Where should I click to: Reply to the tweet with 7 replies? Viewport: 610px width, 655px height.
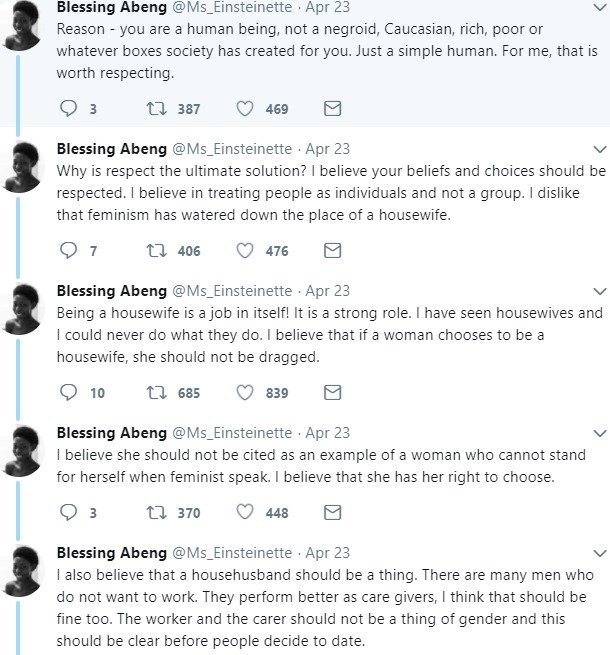[69, 250]
